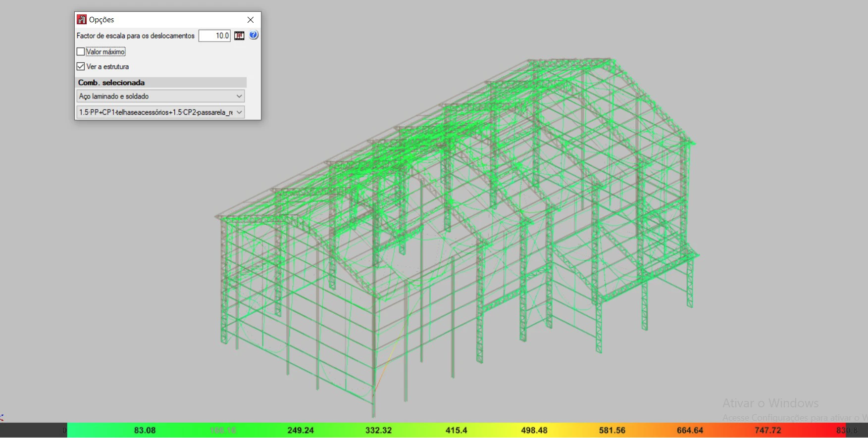Open the displacement animation film icon
Image resolution: width=868 pixels, height=438 pixels.
pos(239,36)
